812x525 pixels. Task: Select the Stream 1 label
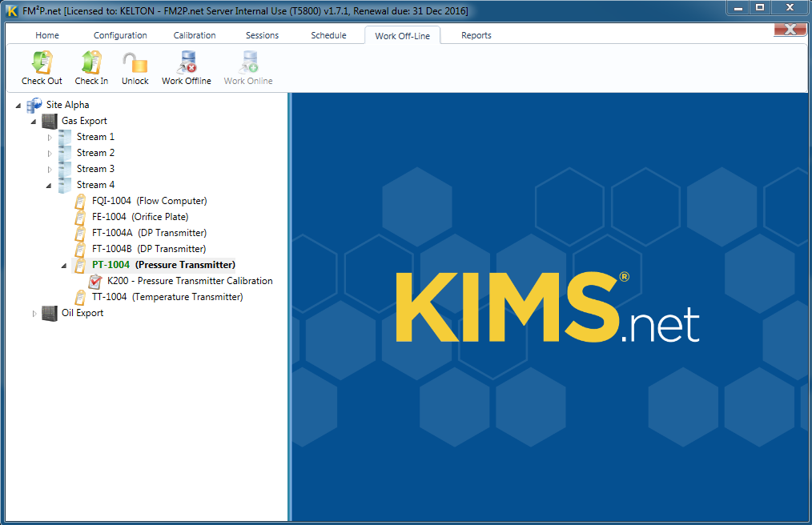click(96, 137)
